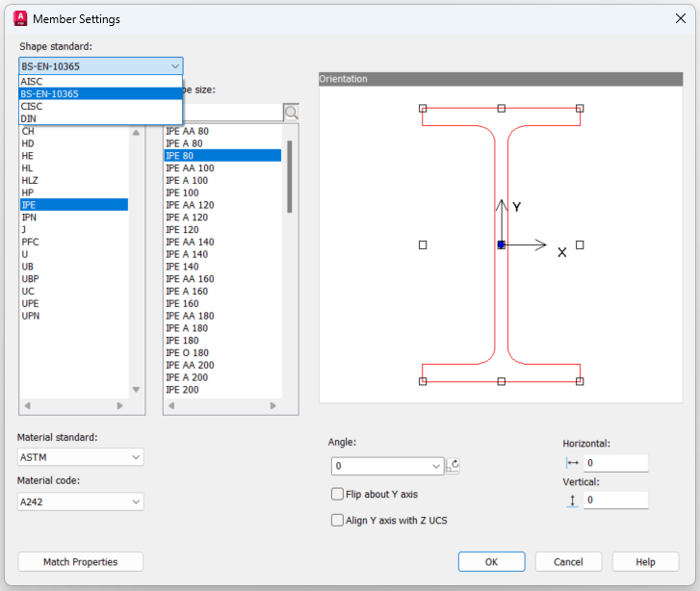Click the angle rotate icon next to Angle dropdown
The height and width of the screenshot is (591, 700).
[x=454, y=466]
